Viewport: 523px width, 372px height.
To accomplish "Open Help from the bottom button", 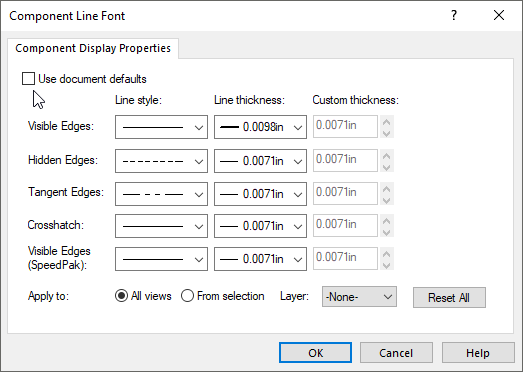I will point(478,353).
